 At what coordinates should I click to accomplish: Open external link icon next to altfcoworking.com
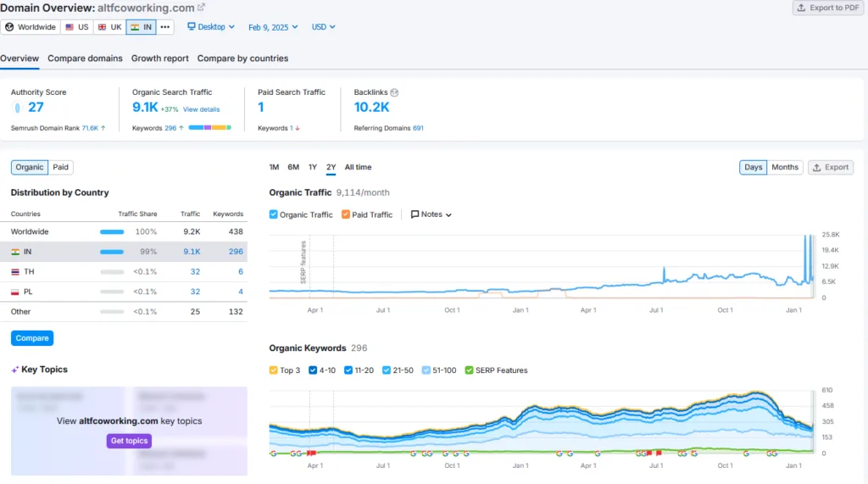[201, 7]
